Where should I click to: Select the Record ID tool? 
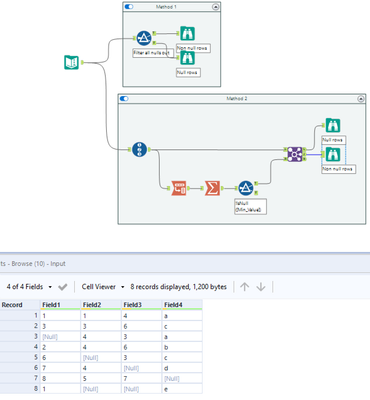(139, 149)
